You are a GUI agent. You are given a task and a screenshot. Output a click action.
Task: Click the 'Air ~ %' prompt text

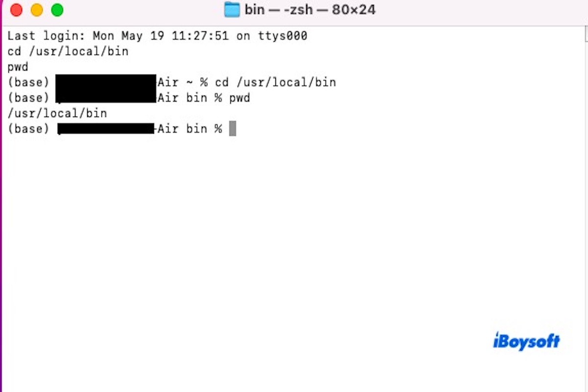[183, 82]
